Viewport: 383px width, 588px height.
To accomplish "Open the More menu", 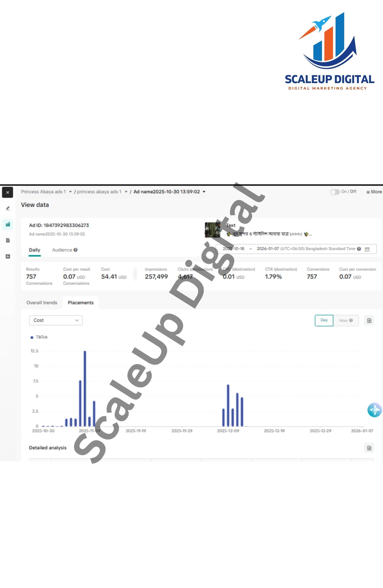I will click(374, 192).
